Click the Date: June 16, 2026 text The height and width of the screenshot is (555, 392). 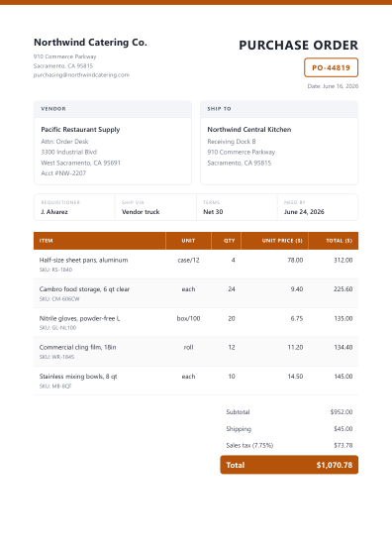pyautogui.click(x=333, y=86)
